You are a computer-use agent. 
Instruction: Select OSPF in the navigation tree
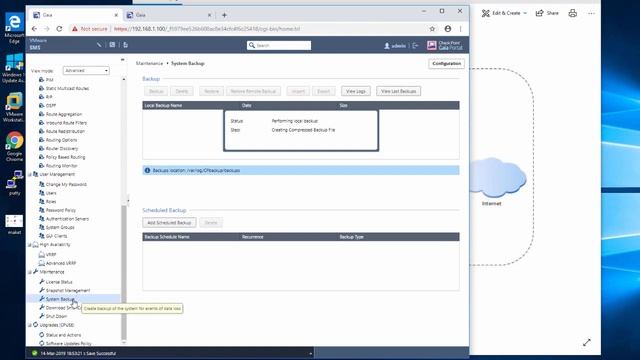tap(51, 106)
